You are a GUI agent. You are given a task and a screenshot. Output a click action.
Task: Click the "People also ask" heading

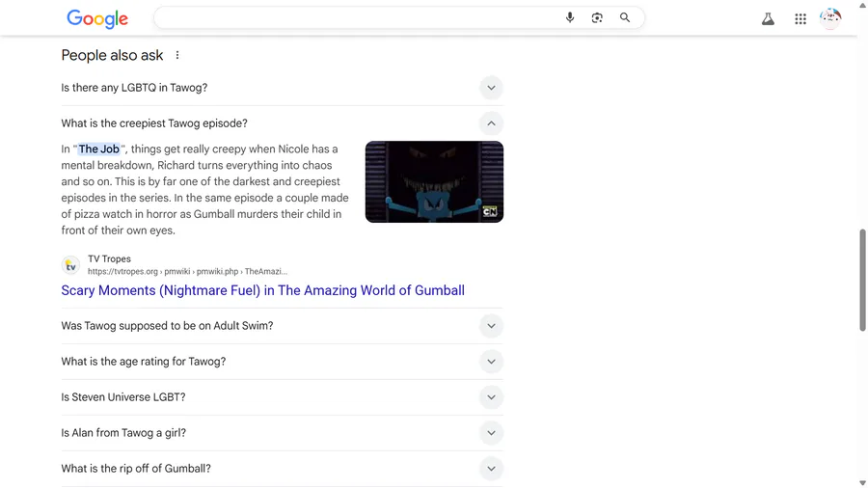[x=113, y=55]
